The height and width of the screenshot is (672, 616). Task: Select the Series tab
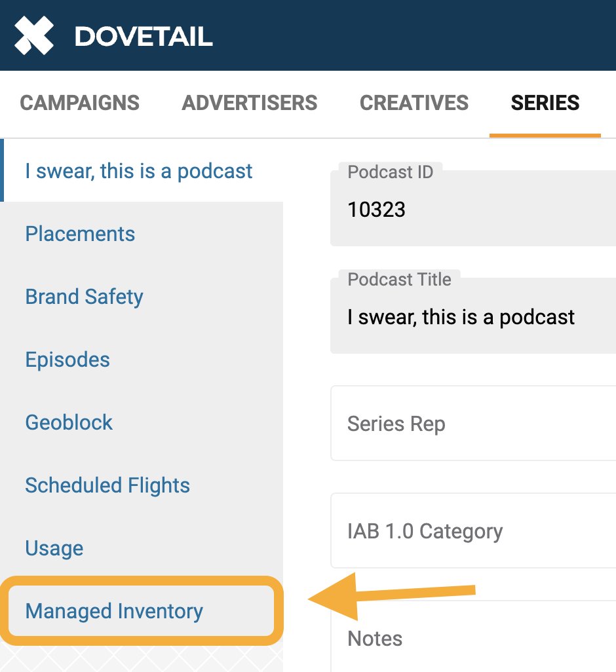point(545,103)
